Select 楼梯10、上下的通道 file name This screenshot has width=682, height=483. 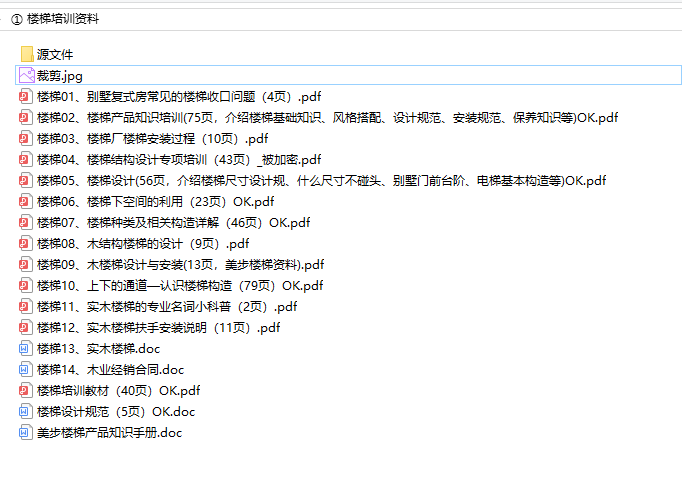click(180, 285)
